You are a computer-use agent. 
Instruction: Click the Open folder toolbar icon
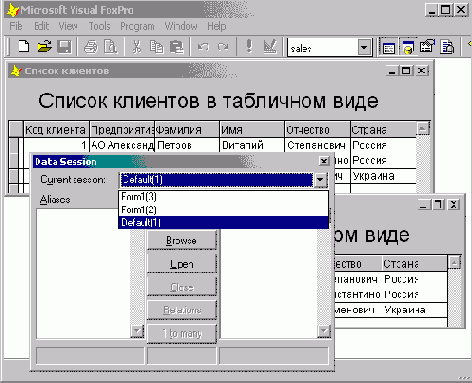point(44,47)
